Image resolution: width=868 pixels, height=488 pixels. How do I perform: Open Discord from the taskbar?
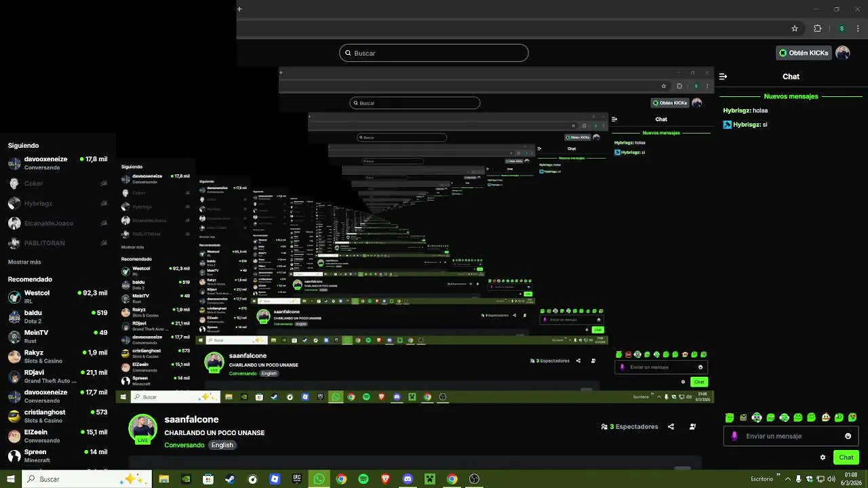[x=408, y=479]
